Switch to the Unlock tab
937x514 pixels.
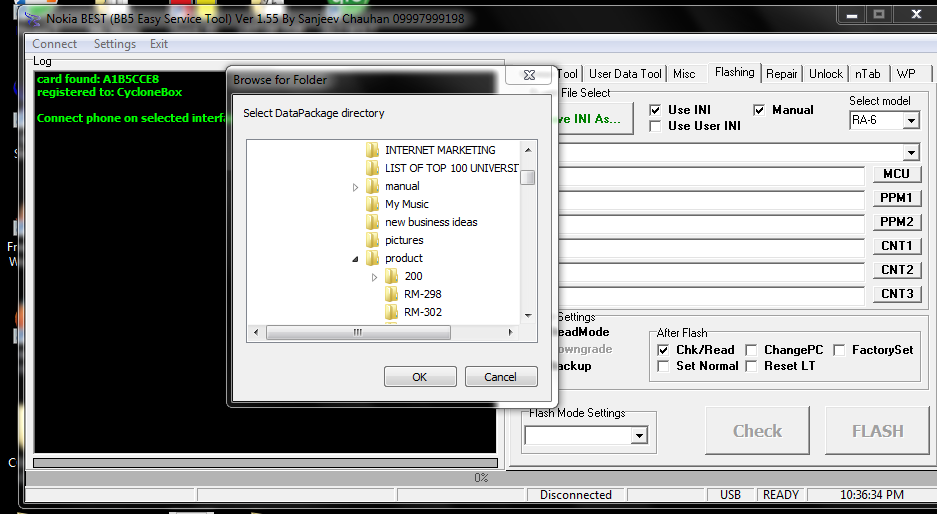[x=826, y=74]
